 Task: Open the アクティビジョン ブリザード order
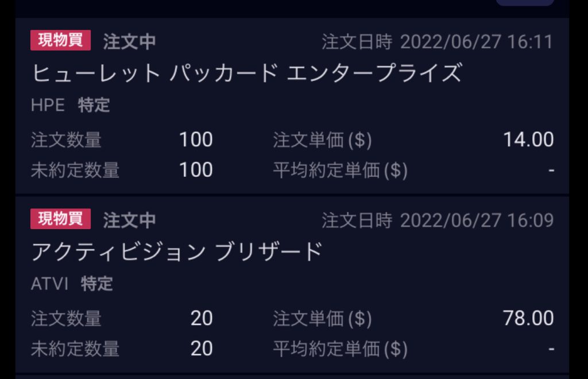click(177, 252)
